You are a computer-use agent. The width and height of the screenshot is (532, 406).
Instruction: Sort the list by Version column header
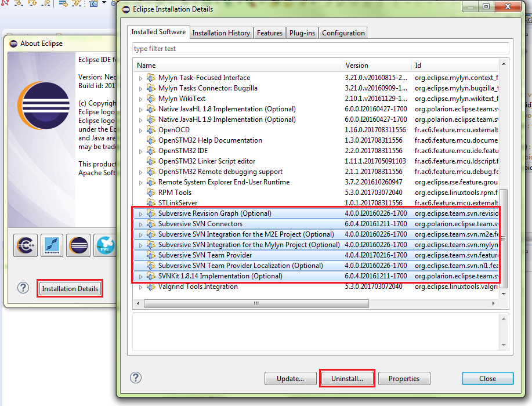pyautogui.click(x=376, y=66)
